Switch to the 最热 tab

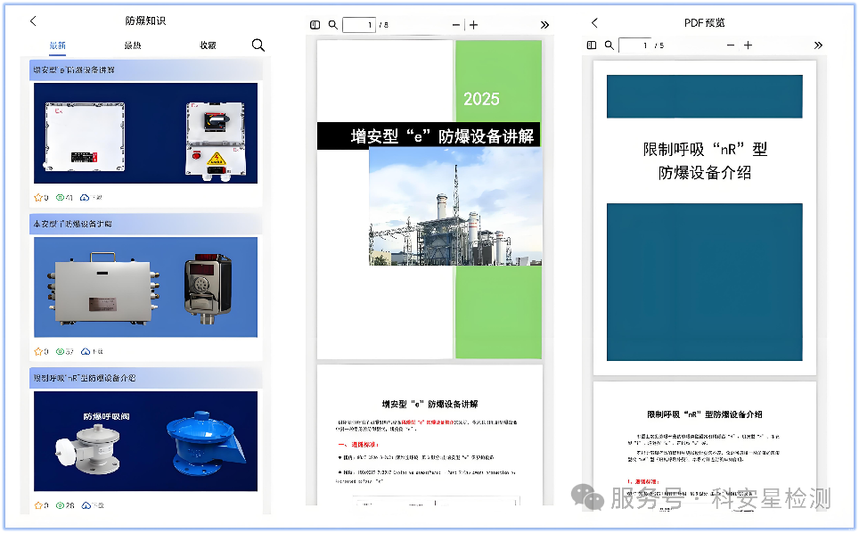pos(133,45)
